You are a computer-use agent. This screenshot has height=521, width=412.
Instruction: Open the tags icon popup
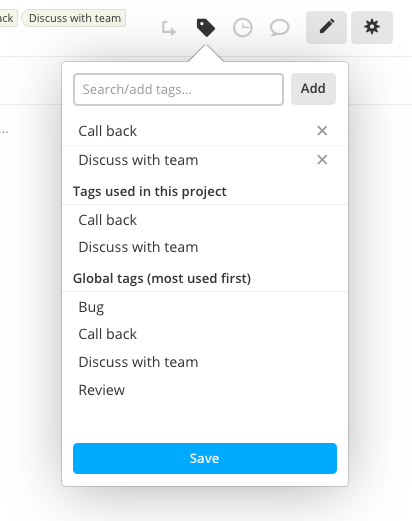206,28
